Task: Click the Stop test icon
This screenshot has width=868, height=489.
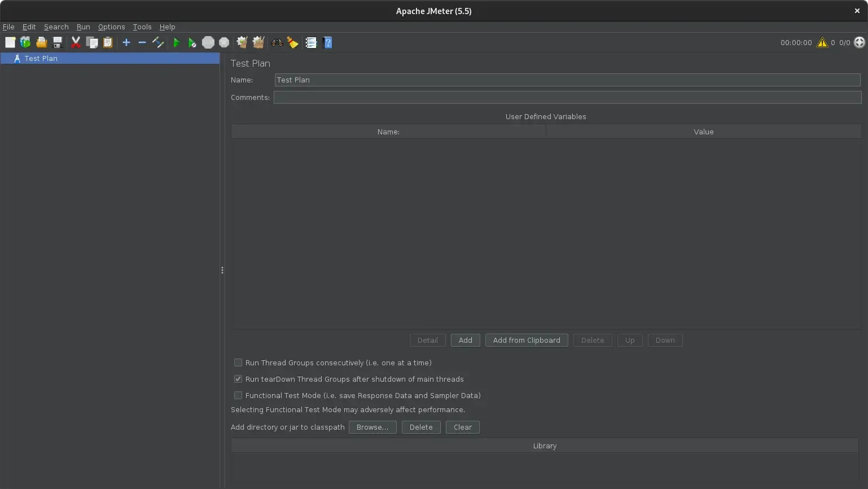Action: (x=208, y=42)
